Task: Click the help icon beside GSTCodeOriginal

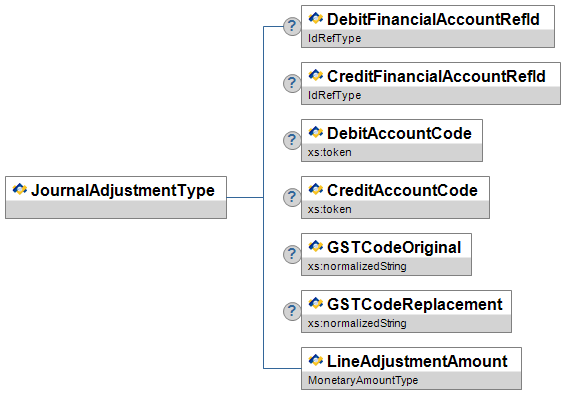Action: click(292, 254)
